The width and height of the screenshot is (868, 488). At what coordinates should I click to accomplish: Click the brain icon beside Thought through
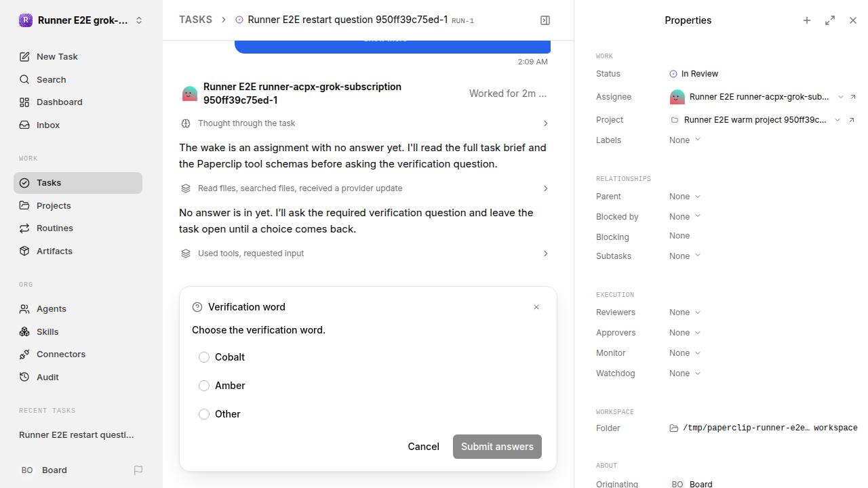point(186,123)
